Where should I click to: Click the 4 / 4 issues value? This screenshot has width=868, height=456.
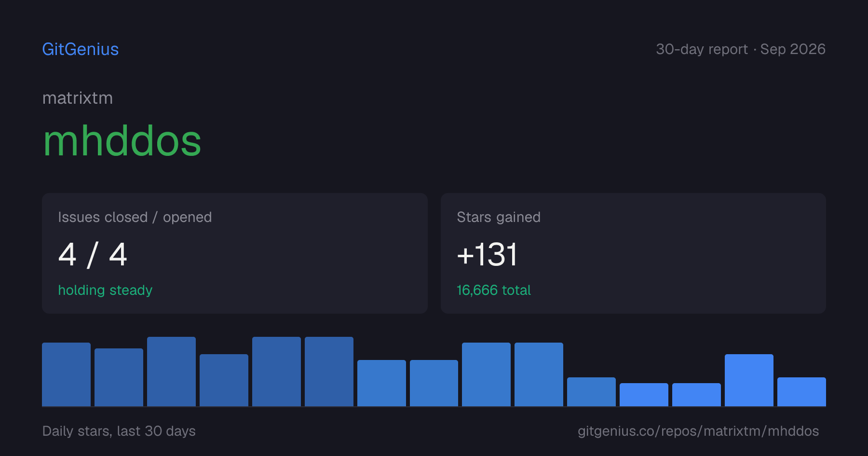93,254
